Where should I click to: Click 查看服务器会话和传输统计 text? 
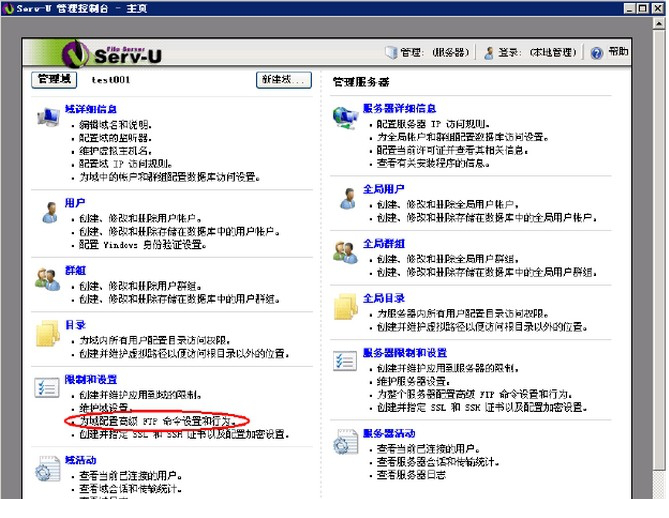pos(437,462)
